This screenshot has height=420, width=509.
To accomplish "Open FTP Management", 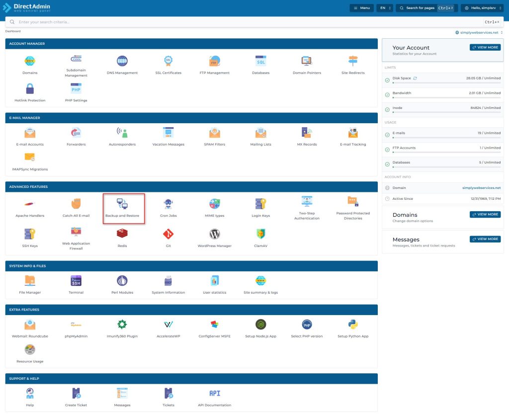I will click(215, 65).
